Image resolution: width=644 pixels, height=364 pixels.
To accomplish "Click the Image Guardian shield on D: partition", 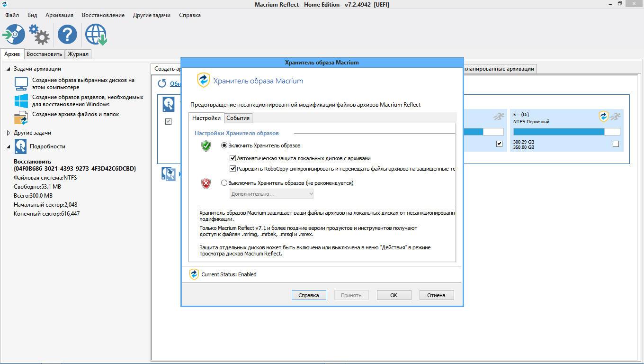I will pyautogui.click(x=603, y=116).
